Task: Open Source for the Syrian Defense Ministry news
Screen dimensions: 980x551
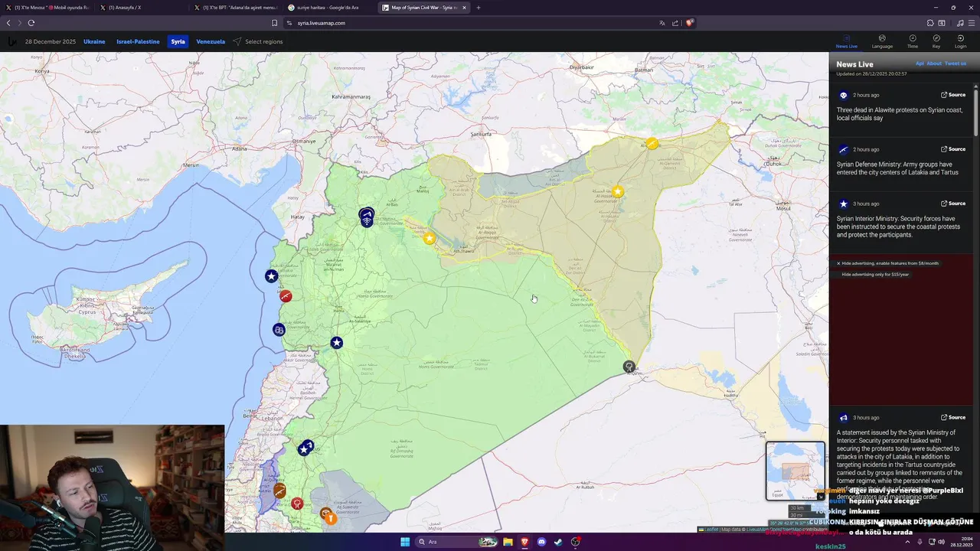Action: (x=953, y=149)
